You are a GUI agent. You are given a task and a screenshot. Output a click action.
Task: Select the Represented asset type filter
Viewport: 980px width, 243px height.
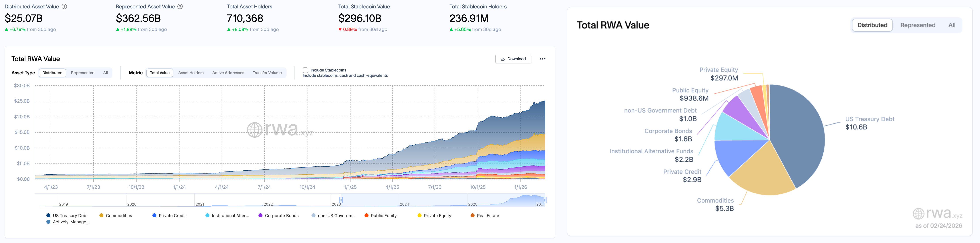point(83,73)
